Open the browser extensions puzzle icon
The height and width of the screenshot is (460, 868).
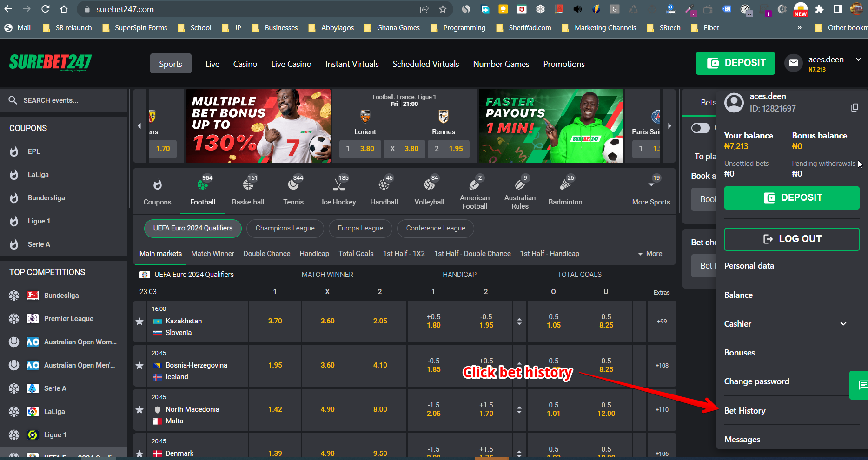pos(820,9)
